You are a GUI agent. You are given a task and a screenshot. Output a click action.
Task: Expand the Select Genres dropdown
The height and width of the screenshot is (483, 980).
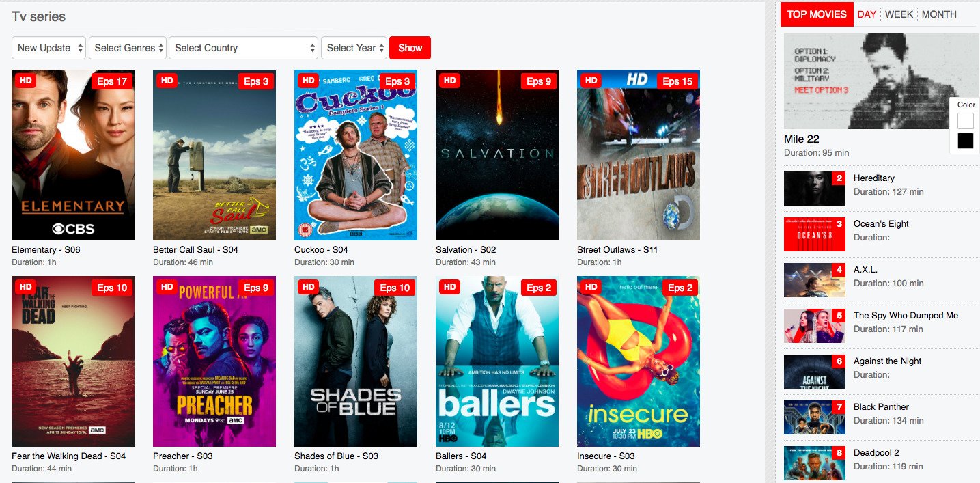click(x=128, y=48)
